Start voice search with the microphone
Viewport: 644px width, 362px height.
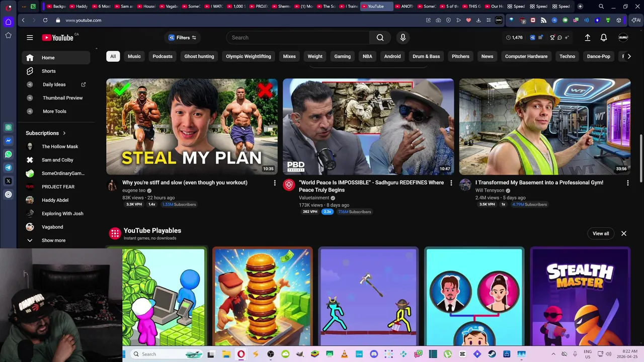tap(403, 37)
